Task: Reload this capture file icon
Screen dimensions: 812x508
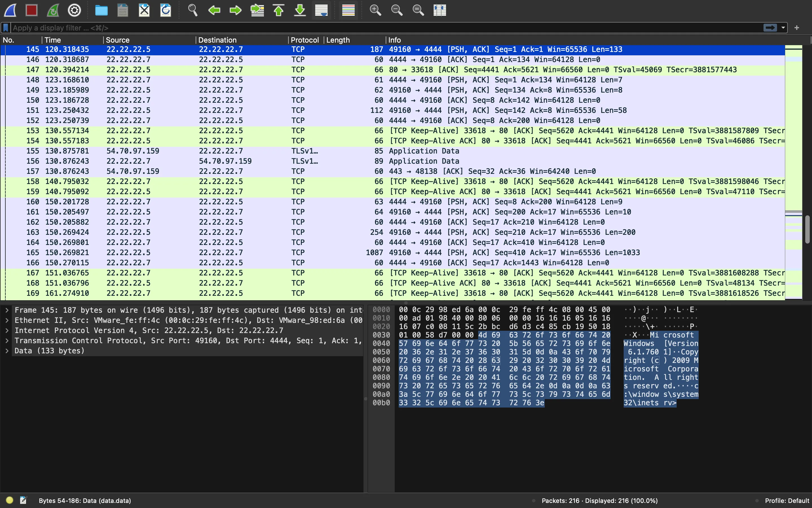Action: [166, 10]
